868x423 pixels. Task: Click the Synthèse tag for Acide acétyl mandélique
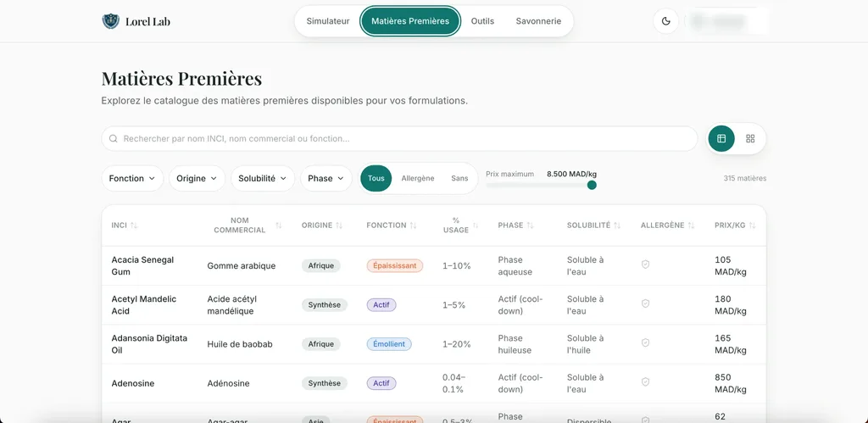coord(325,304)
